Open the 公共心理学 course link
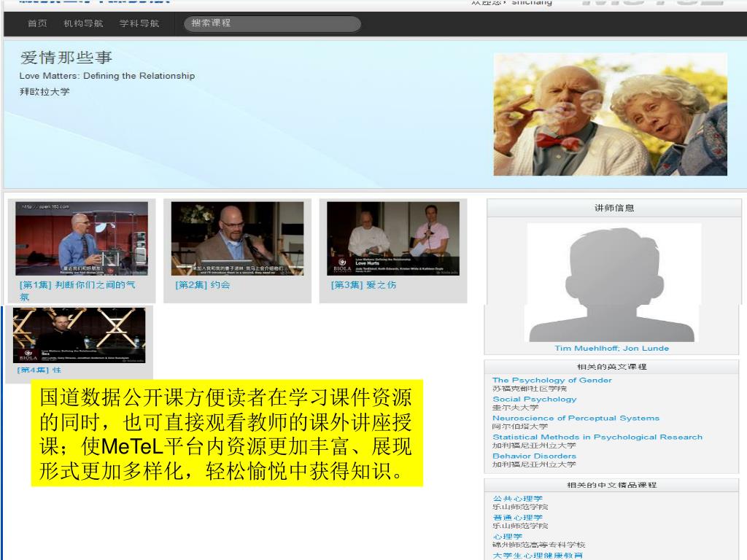This screenshot has height=560, width=747. 518,499
